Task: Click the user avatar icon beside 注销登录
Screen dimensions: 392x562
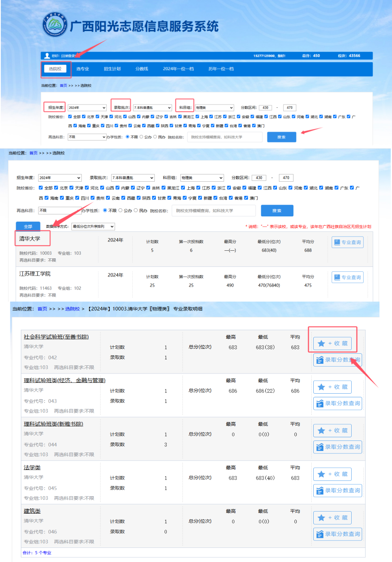Action: (x=47, y=56)
